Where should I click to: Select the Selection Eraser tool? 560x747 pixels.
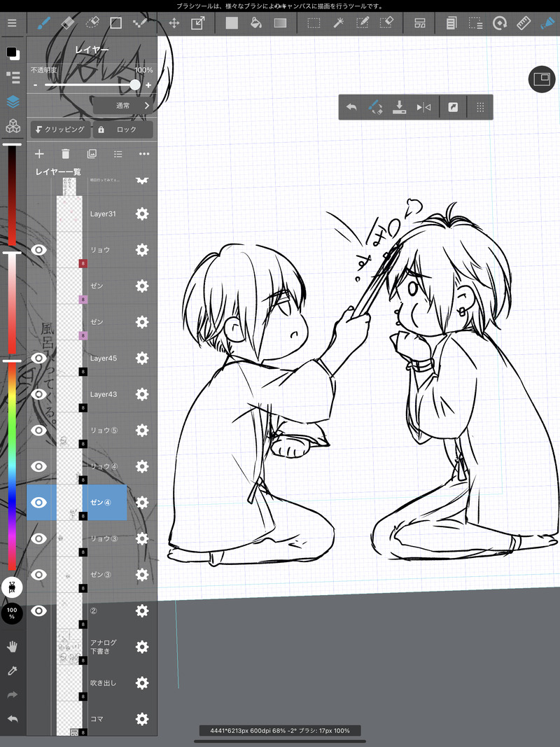coord(386,23)
